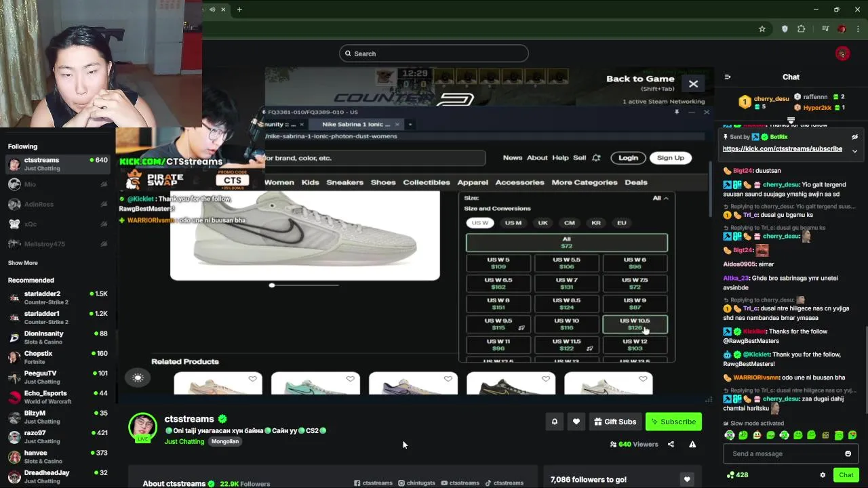Click the Mongolian language tag

(x=225, y=441)
